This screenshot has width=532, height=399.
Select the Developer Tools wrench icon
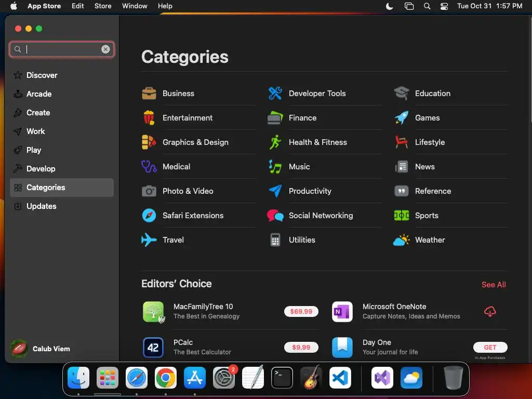click(x=275, y=94)
